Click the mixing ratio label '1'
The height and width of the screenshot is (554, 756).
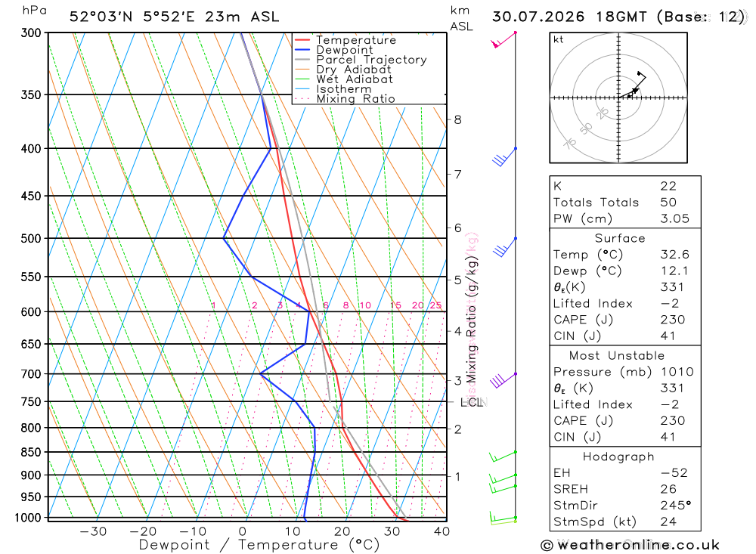click(x=214, y=305)
